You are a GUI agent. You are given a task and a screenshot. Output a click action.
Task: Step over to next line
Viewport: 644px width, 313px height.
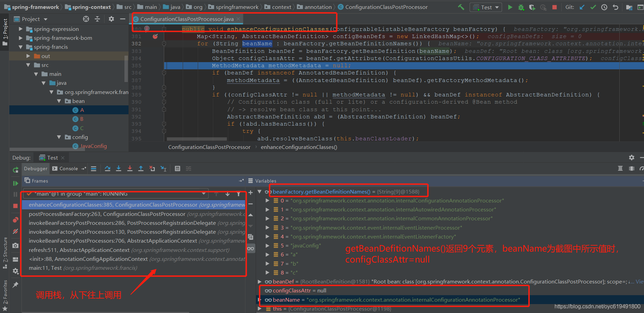coord(108,169)
